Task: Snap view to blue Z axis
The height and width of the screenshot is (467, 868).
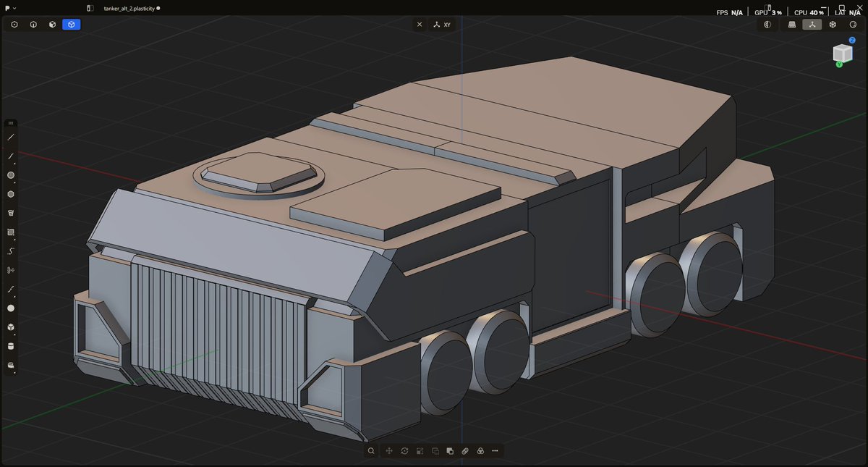Action: (852, 41)
